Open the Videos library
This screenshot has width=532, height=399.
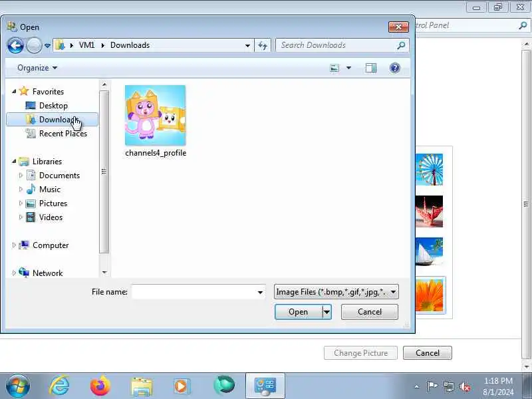point(51,217)
